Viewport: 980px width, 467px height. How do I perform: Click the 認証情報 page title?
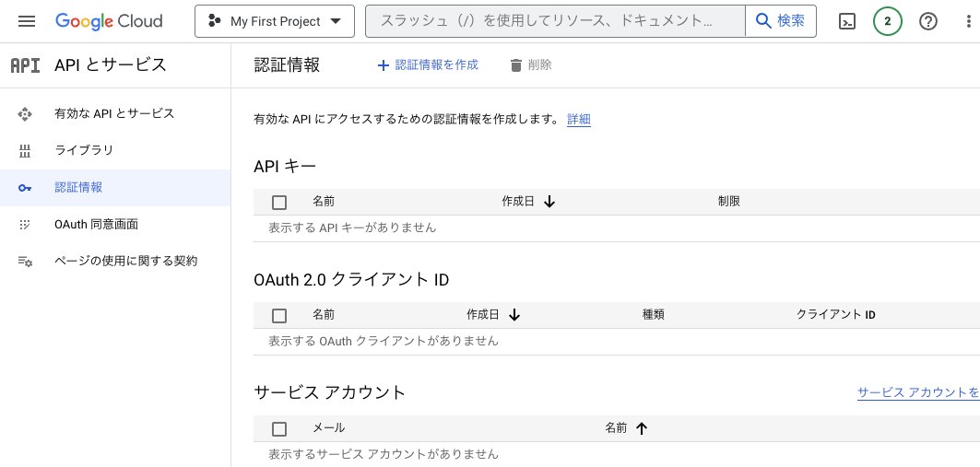(x=287, y=64)
